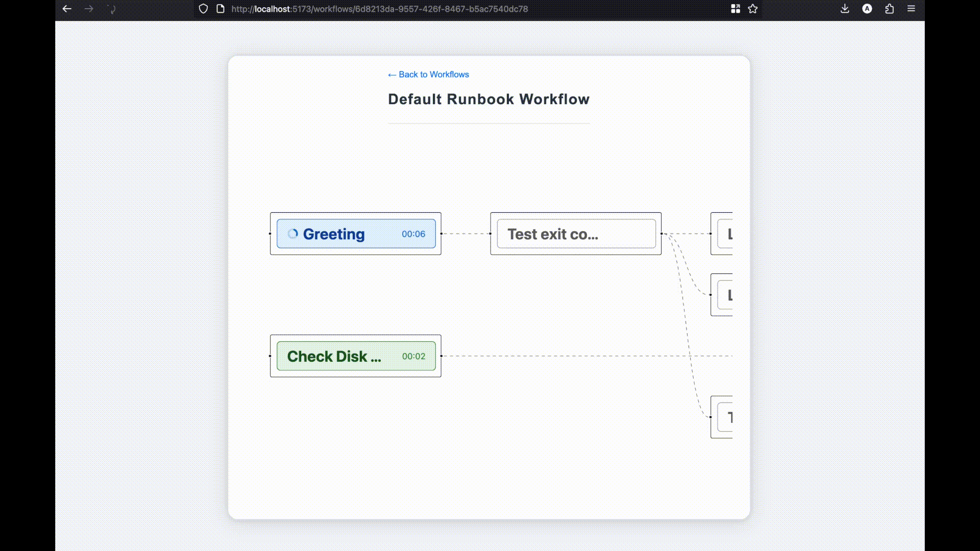Go back with the browser back arrow
Viewport: 980px width, 551px height.
(x=67, y=9)
